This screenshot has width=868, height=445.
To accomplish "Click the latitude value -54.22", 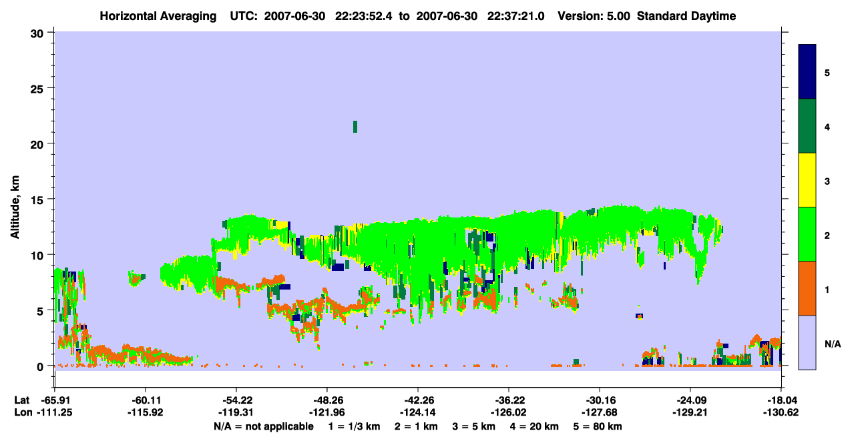I will (236, 400).
